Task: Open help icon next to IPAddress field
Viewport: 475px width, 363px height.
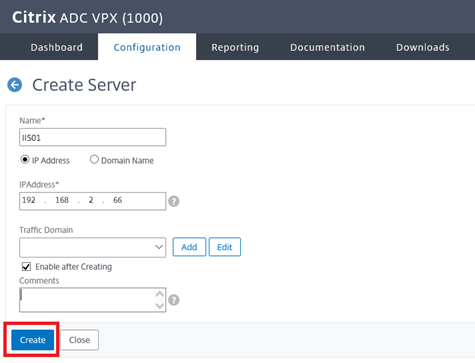Action: 174,201
